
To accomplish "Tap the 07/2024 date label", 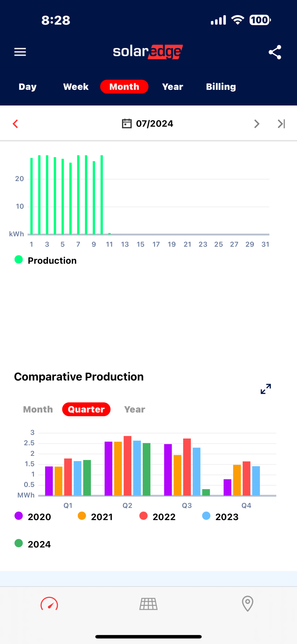I will coord(155,124).
